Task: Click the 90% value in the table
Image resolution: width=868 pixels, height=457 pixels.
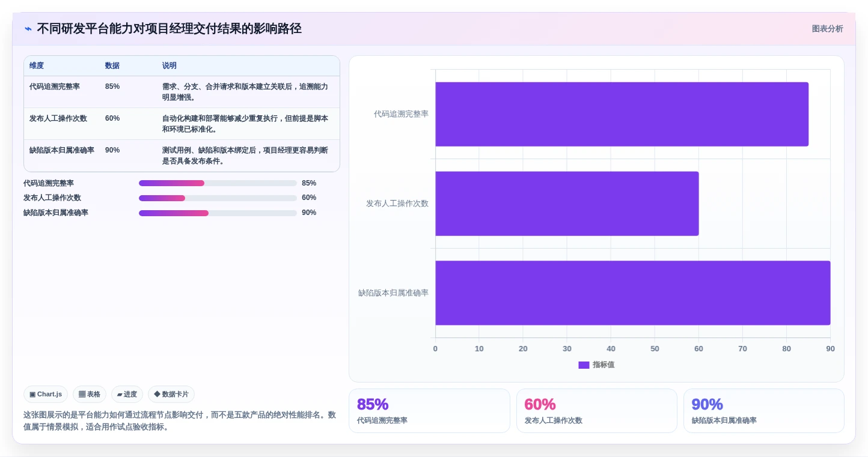Action: pos(112,150)
